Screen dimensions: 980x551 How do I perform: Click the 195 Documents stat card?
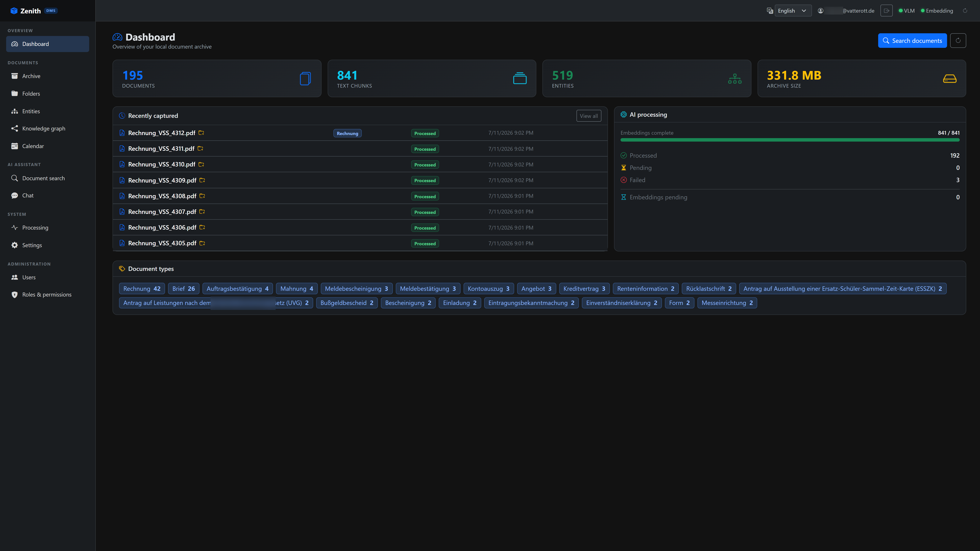tap(217, 78)
